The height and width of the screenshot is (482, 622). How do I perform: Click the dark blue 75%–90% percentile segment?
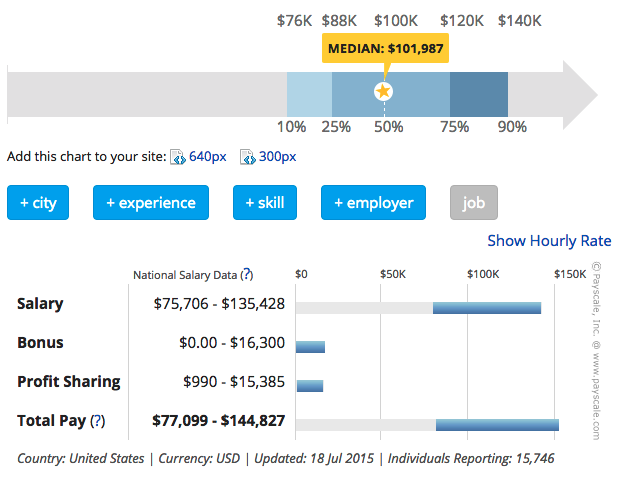click(478, 93)
